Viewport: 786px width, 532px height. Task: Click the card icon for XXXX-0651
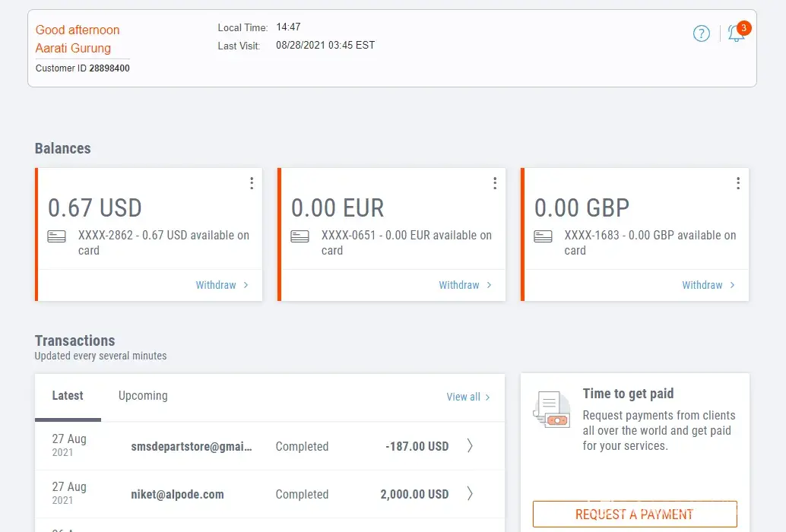click(300, 236)
